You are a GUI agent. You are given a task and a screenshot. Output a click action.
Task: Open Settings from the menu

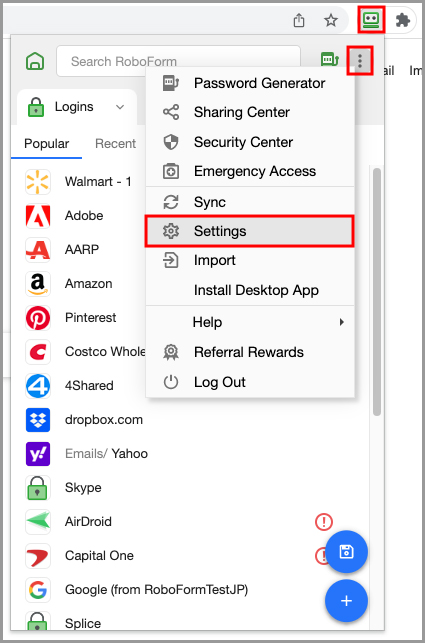(x=250, y=231)
